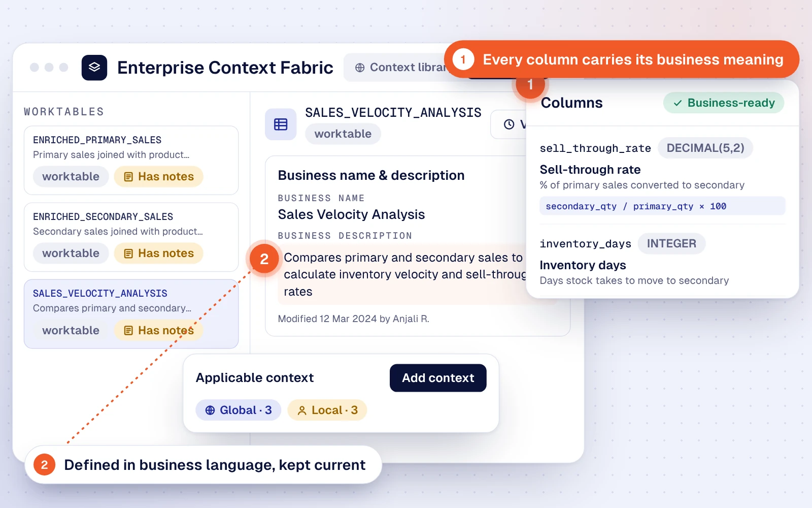The width and height of the screenshot is (812, 508).
Task: Click the globe icon in Global chip
Action: coord(210,410)
